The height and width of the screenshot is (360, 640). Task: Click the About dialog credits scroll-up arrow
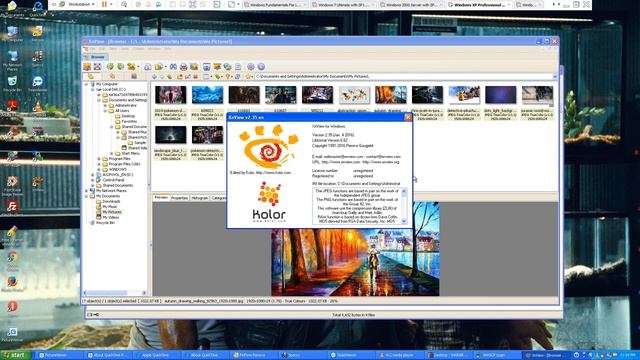point(404,191)
